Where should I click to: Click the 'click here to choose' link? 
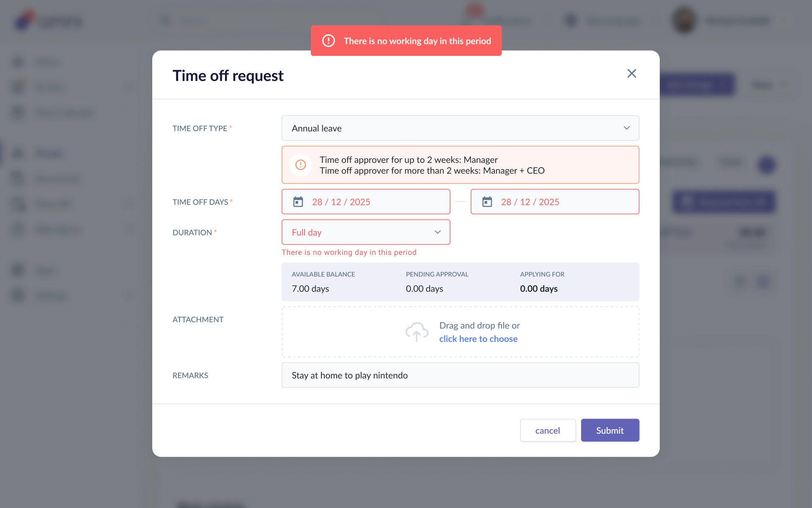pos(478,339)
